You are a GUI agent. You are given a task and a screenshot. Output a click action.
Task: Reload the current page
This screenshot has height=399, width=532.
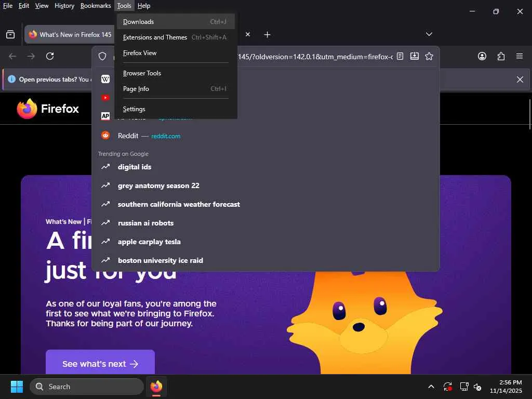[x=50, y=56]
